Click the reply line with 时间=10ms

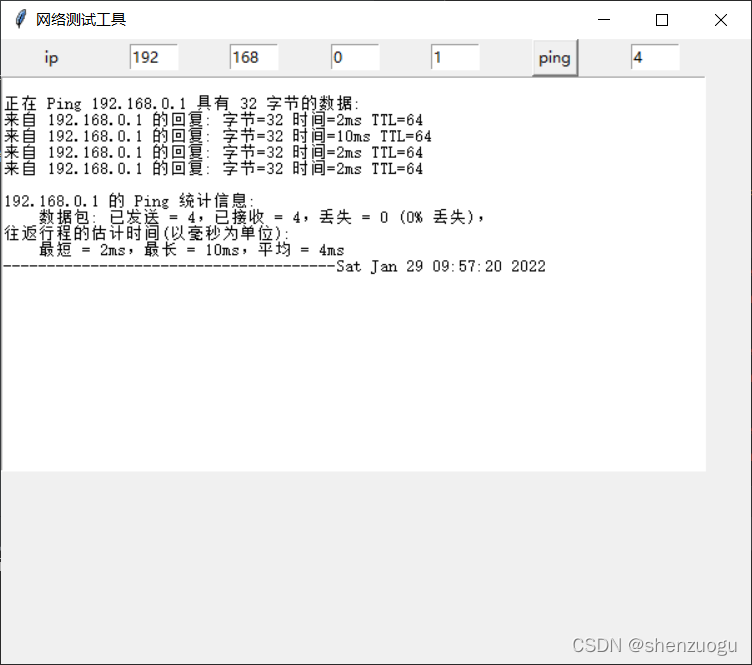point(218,136)
